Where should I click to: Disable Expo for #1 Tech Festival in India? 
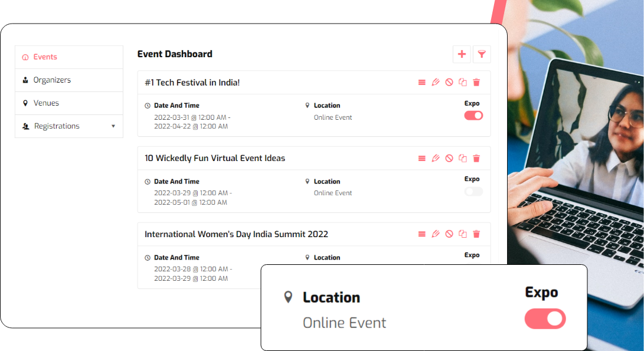[473, 116]
